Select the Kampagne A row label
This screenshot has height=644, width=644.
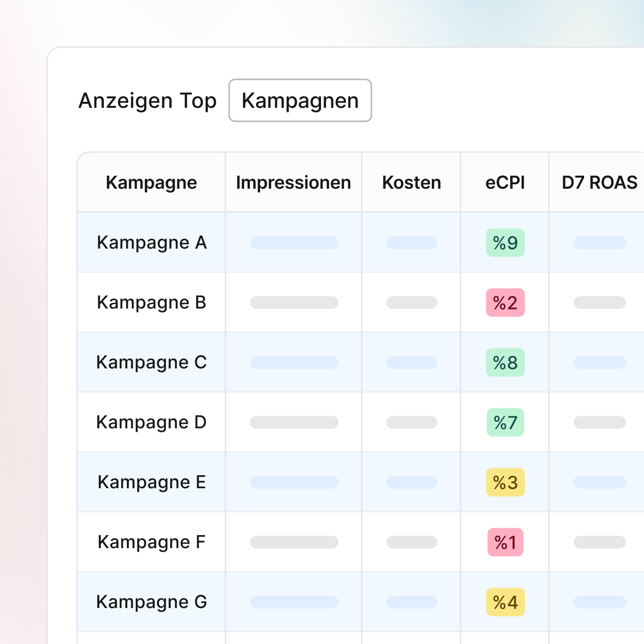tap(151, 243)
